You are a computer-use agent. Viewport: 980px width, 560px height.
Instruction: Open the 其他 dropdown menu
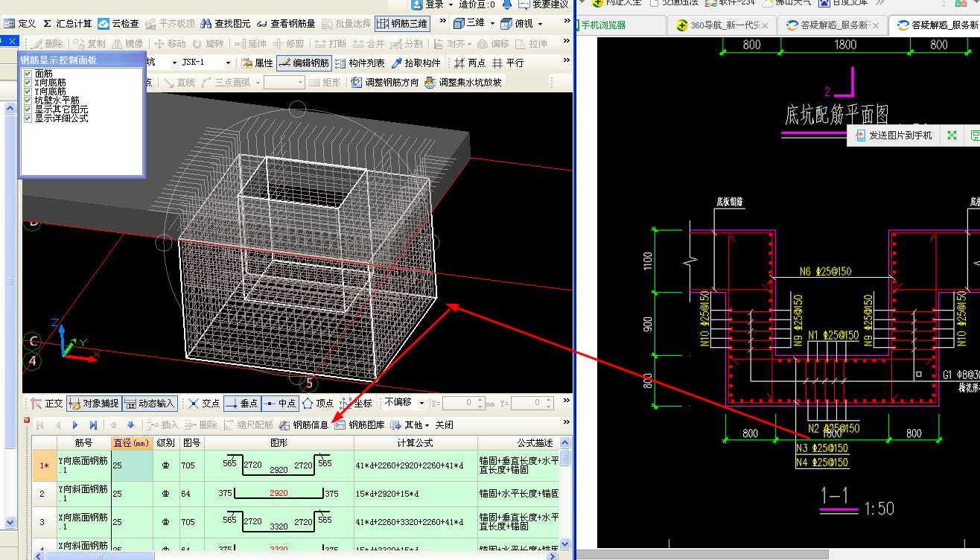coord(410,425)
